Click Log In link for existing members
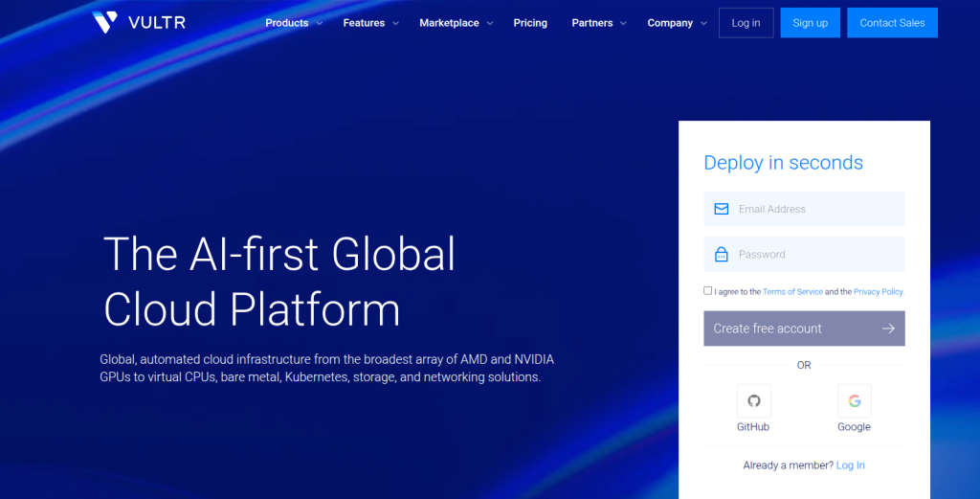980x499 pixels. click(851, 465)
